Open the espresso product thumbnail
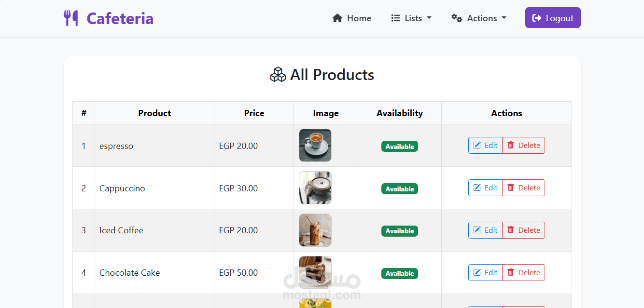Screen dimensions: 644x308 pos(315,146)
